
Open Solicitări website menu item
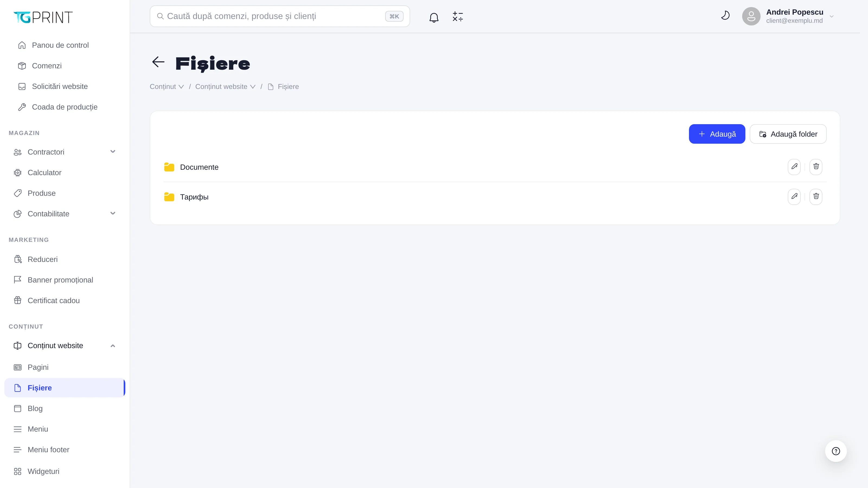pyautogui.click(x=65, y=86)
